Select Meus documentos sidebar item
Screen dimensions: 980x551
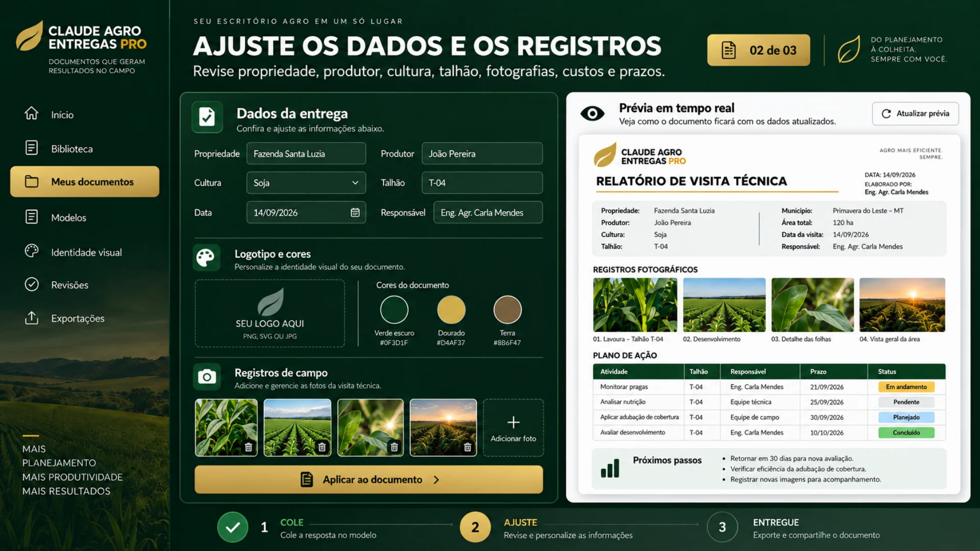84,182
